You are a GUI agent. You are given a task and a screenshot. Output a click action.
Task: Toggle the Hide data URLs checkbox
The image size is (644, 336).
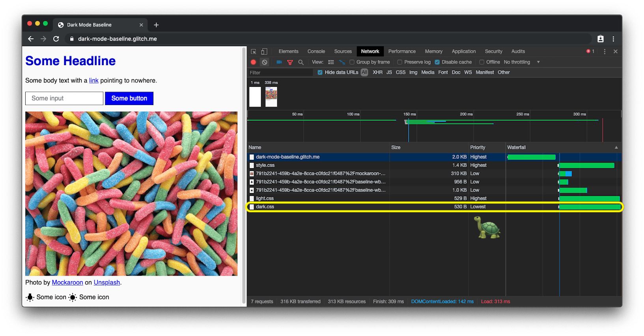[x=320, y=72]
